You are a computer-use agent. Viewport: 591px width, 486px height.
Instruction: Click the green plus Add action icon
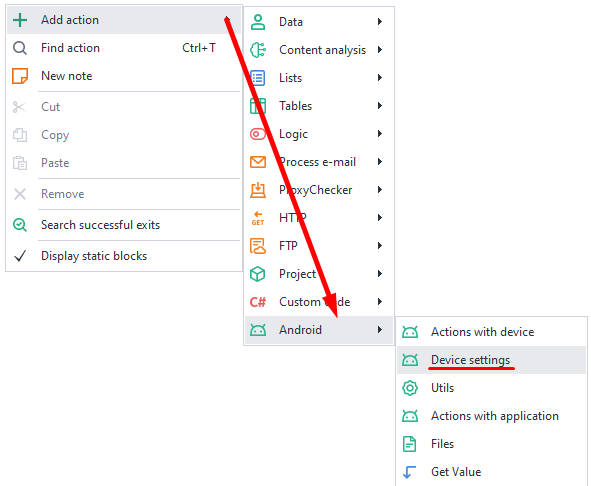(20, 20)
